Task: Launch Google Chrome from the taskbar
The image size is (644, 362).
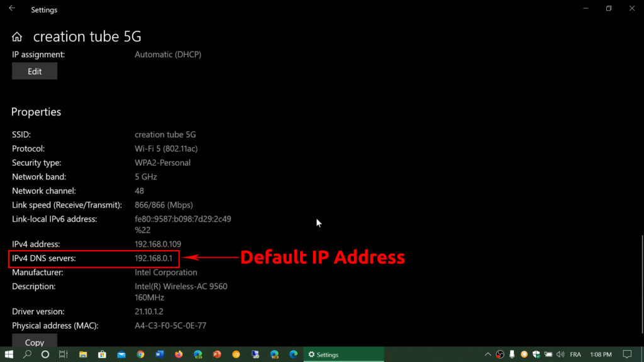Action: [x=140, y=354]
